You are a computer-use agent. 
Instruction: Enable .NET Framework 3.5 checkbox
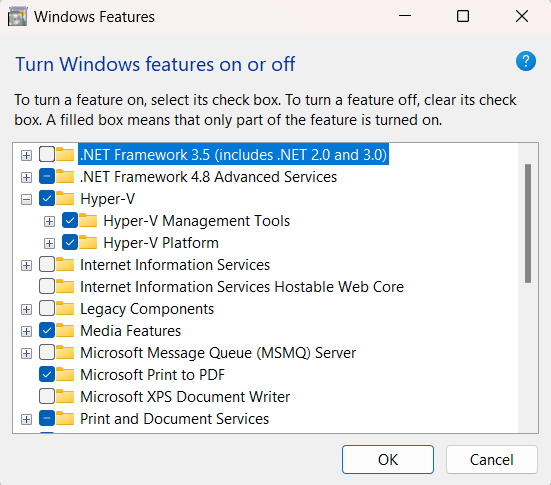coord(47,154)
